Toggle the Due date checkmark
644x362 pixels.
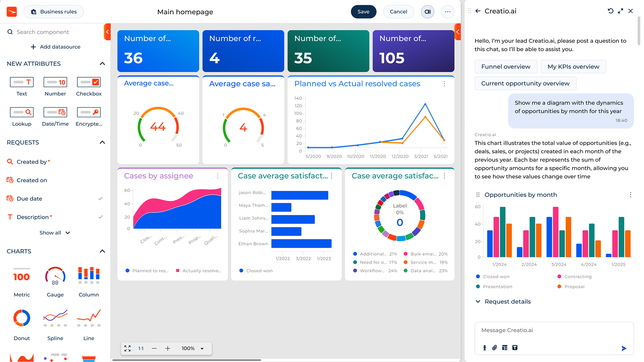pos(101,199)
